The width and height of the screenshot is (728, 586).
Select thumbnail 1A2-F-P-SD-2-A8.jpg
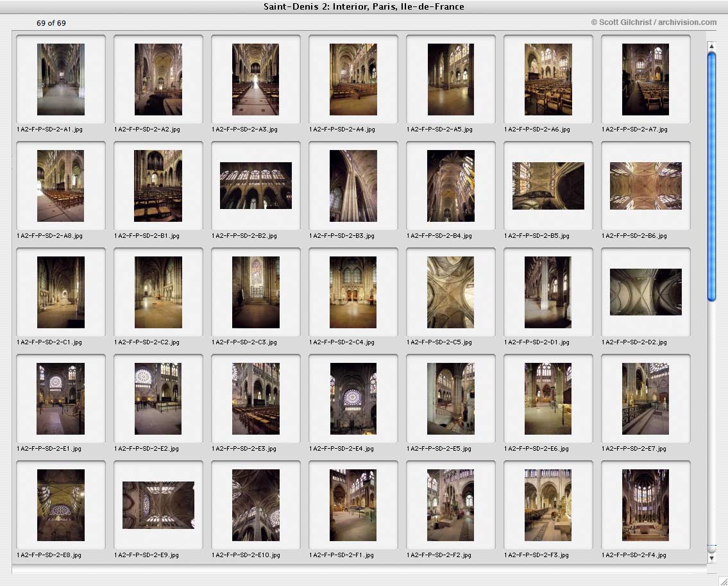coord(61,185)
